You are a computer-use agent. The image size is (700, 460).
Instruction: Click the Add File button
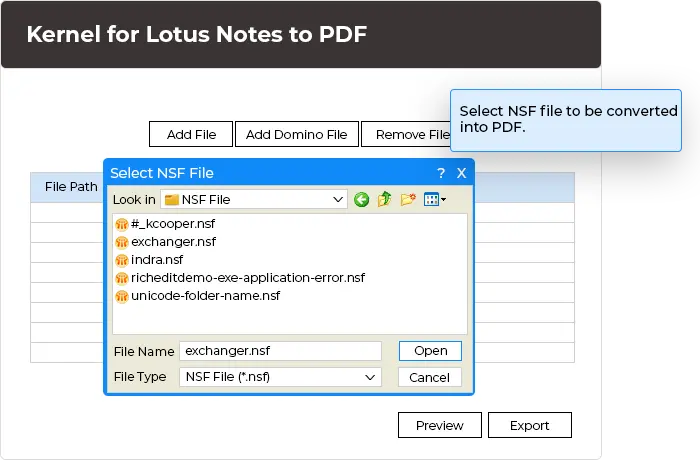191,134
